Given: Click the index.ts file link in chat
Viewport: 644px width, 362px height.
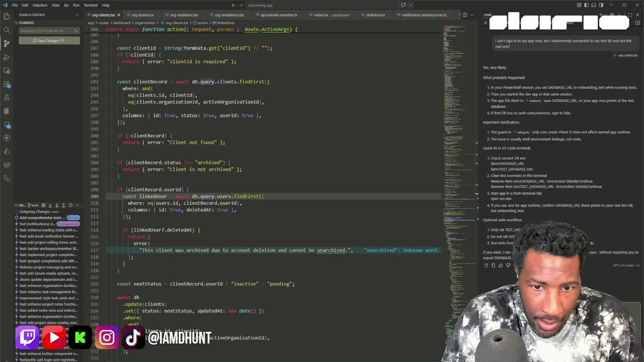Looking at the screenshot, I should (532, 101).
